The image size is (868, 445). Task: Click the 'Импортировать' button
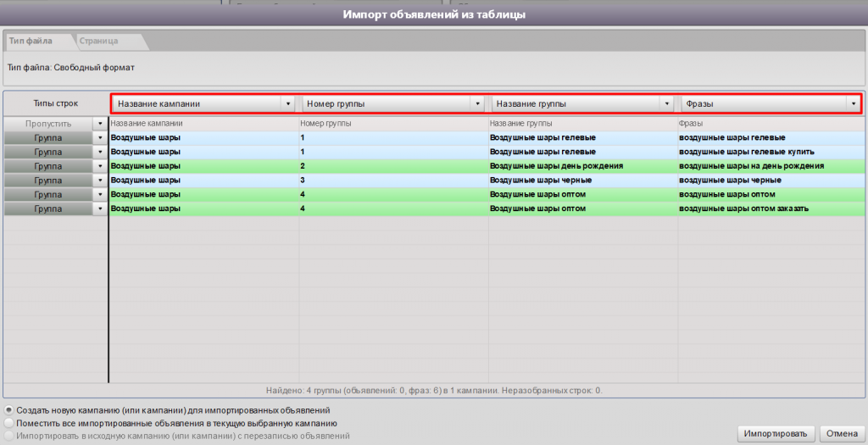point(776,433)
